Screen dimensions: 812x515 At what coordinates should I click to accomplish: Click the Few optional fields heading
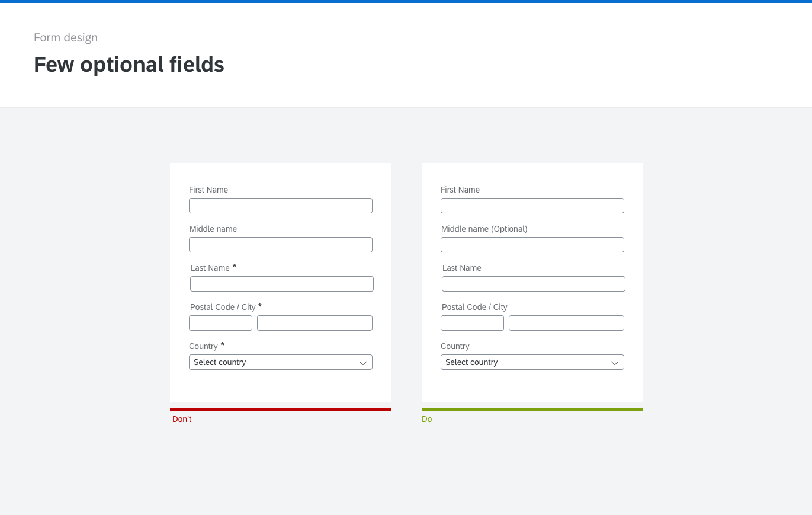click(129, 64)
